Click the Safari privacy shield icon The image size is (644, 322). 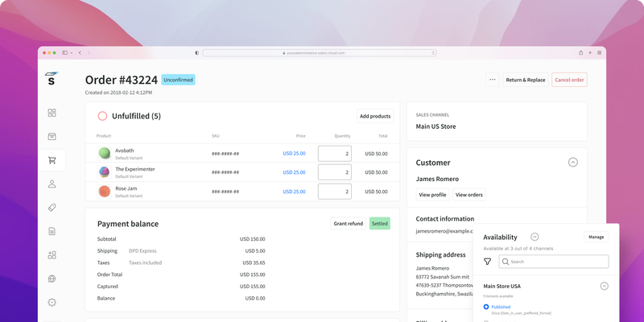(196, 52)
